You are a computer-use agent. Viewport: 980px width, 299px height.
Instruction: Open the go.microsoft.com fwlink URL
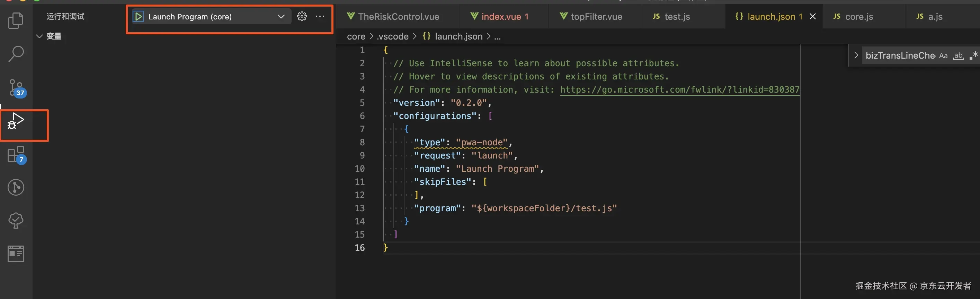[x=680, y=89]
